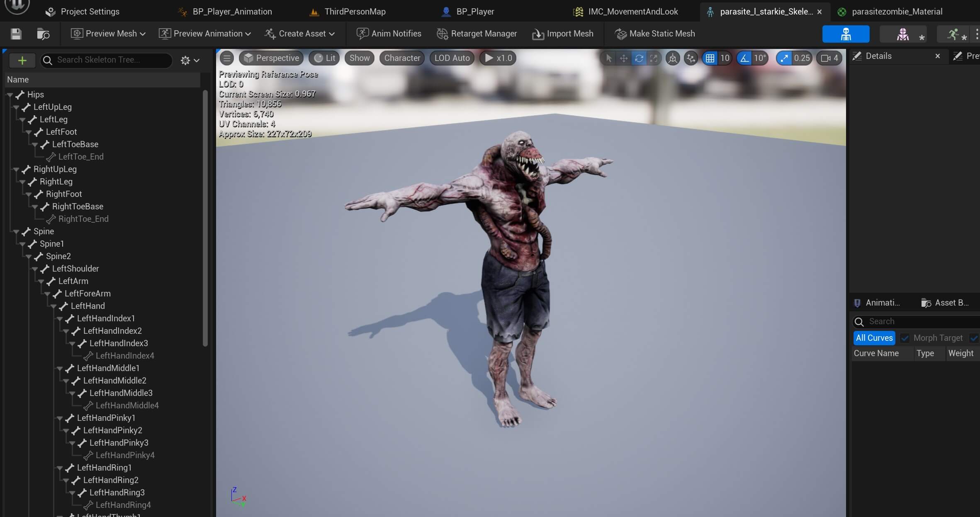Open the Create Asset dropdown

(x=299, y=34)
